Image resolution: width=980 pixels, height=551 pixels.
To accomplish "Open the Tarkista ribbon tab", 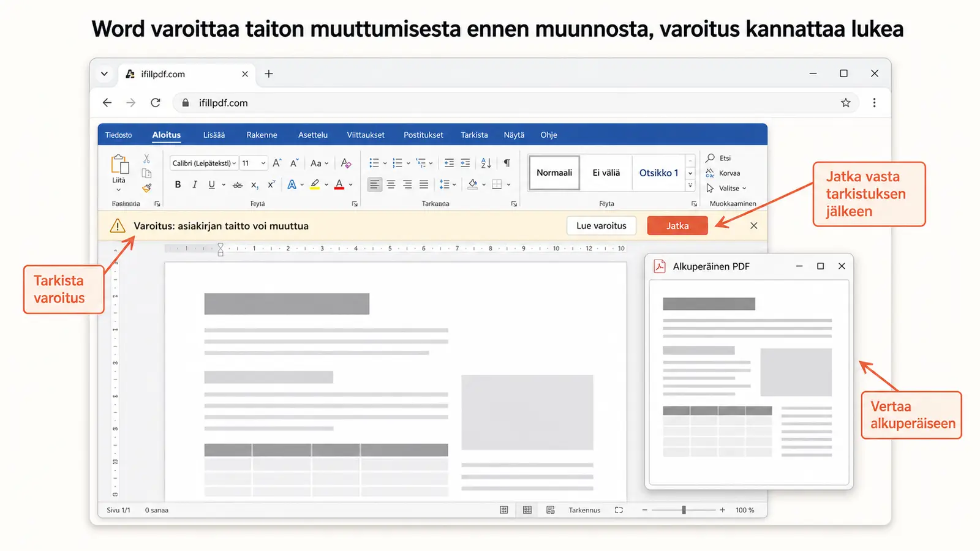I will point(474,135).
